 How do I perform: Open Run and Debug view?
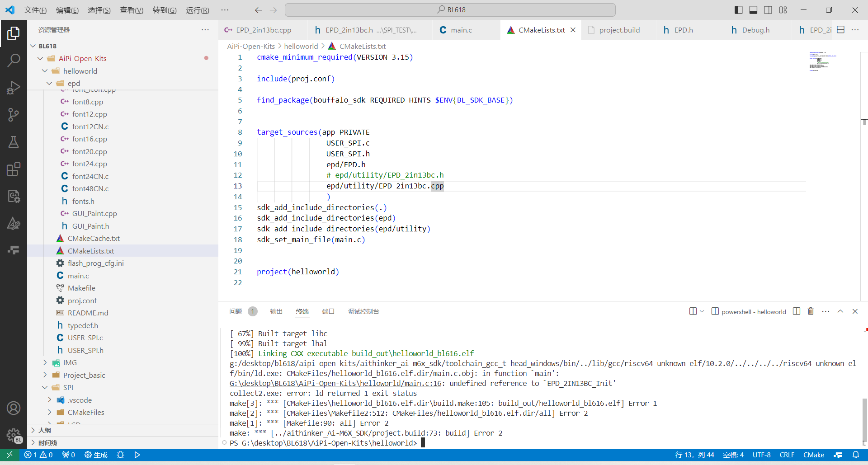coord(14,87)
